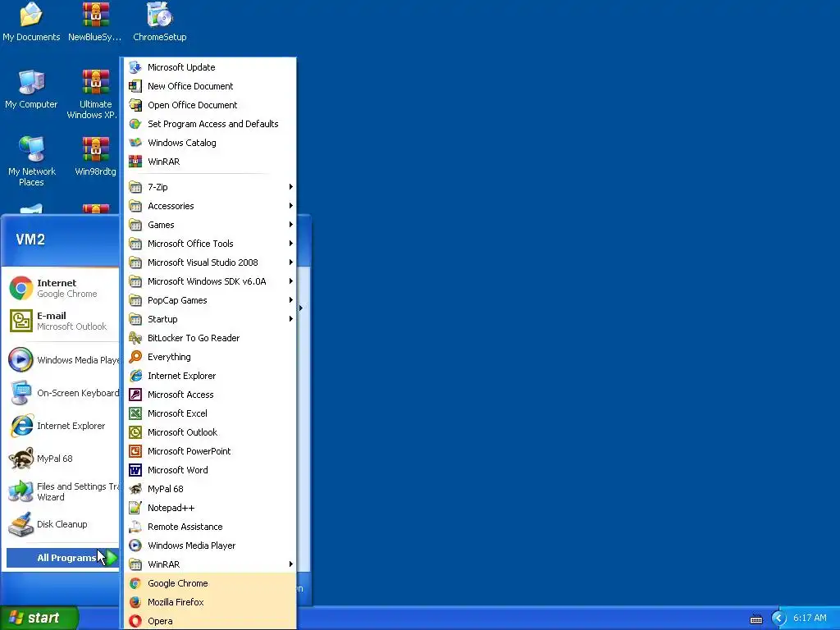Start Internet Explorer from All Programs list
Screen dimensions: 840x630
pos(209,376)
